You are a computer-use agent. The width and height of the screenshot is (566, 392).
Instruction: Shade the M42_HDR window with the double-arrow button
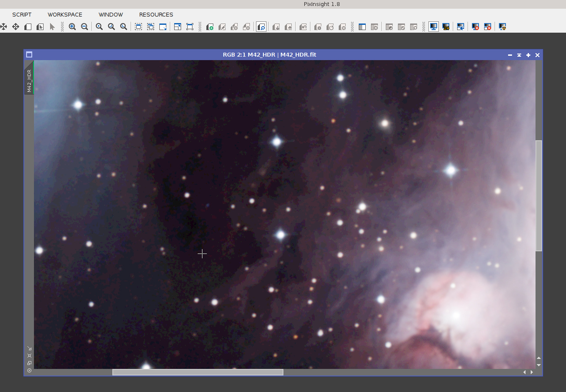point(519,55)
